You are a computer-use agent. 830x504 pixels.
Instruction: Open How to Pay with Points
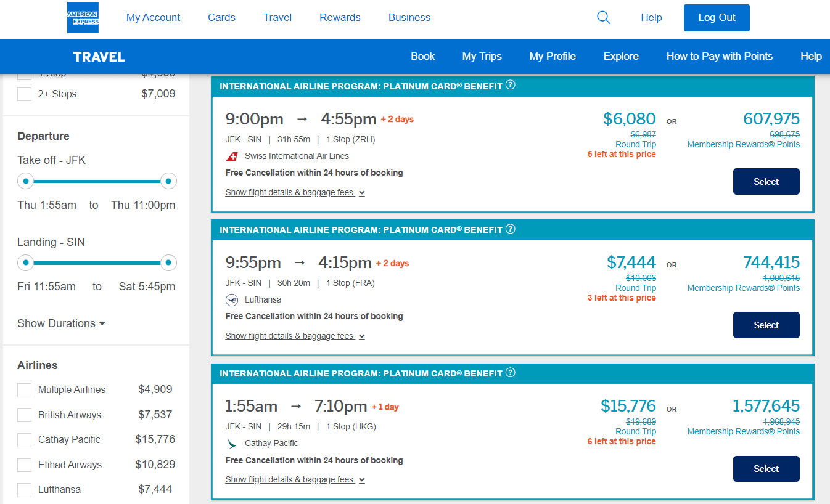point(720,56)
